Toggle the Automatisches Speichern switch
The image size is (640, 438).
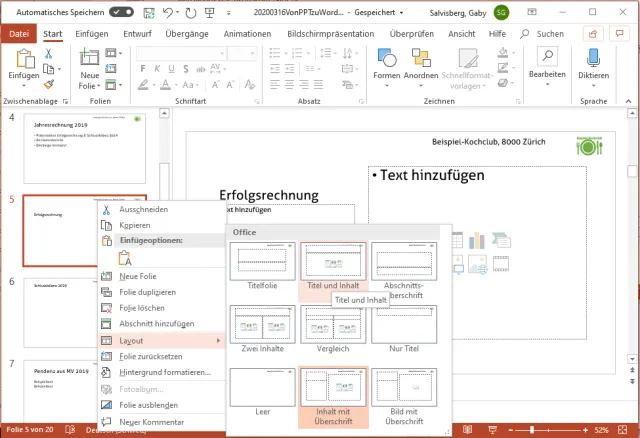pyautogui.click(x=121, y=12)
